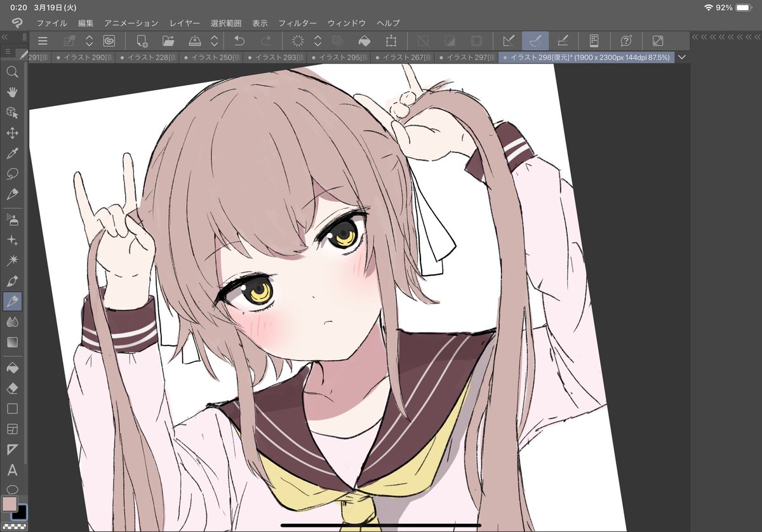Open the canvas tab list chevron

pos(683,57)
